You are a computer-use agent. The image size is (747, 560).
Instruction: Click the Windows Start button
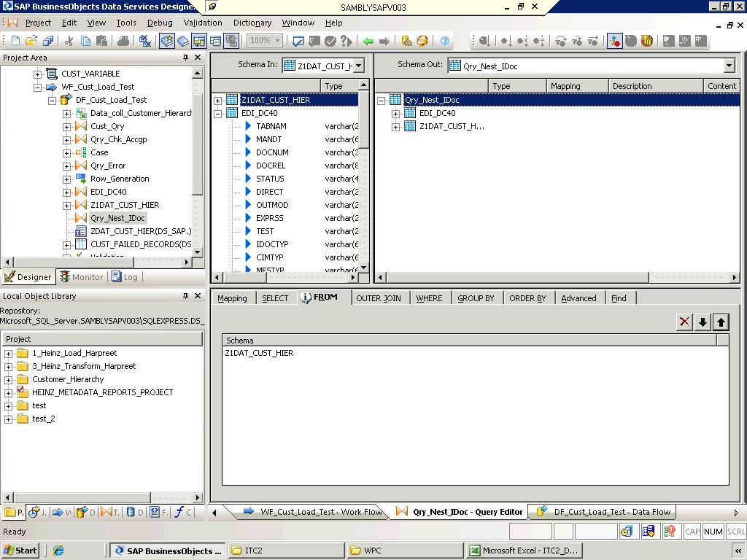[x=20, y=551]
